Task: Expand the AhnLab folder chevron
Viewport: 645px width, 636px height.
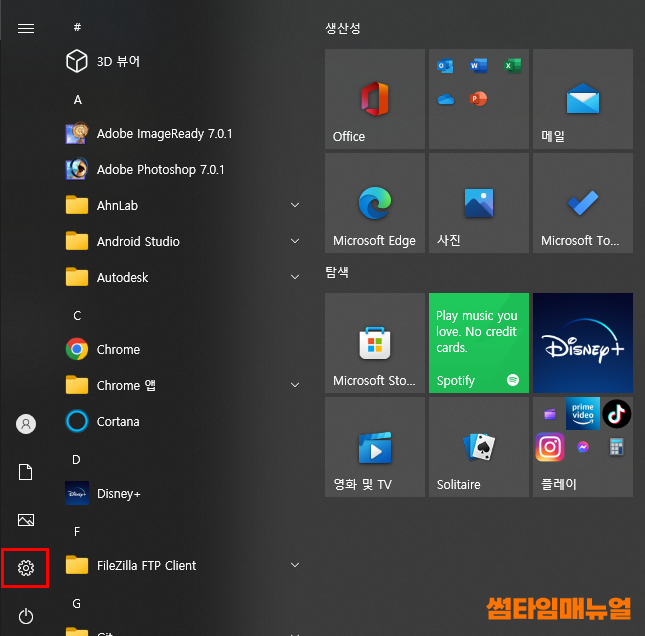Action: pyautogui.click(x=295, y=205)
